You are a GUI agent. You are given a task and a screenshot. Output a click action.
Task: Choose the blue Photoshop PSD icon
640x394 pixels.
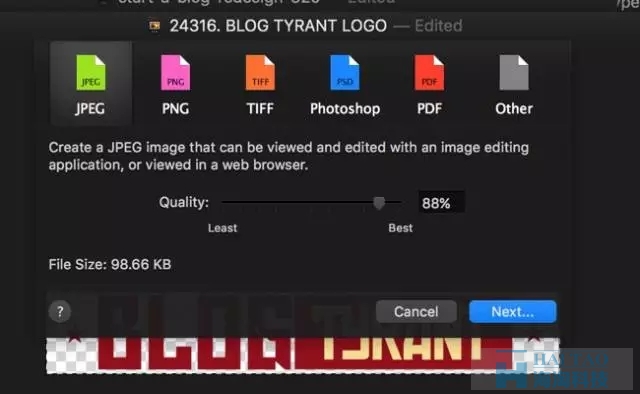coord(345,73)
